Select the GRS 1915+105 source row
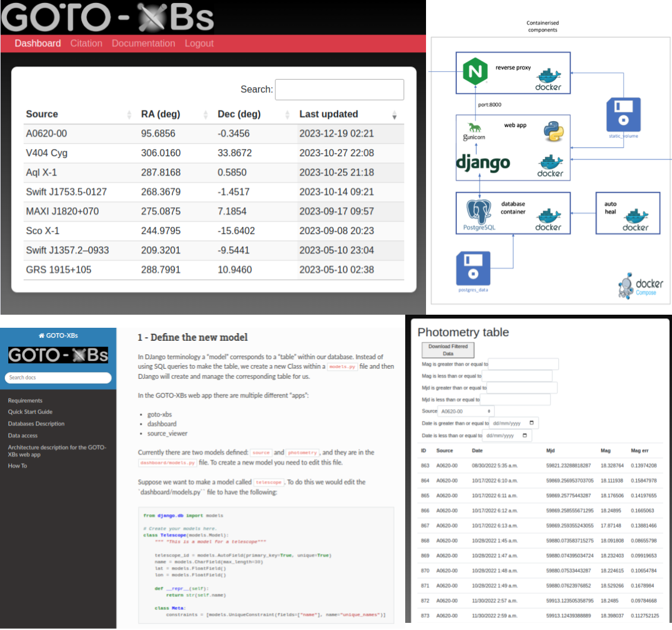Image resolution: width=672 pixels, height=630 pixels. 213,270
